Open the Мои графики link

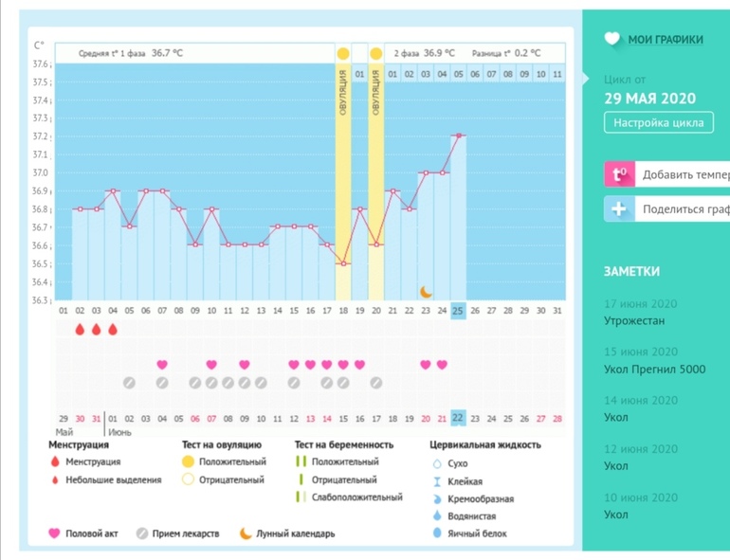[x=666, y=40]
